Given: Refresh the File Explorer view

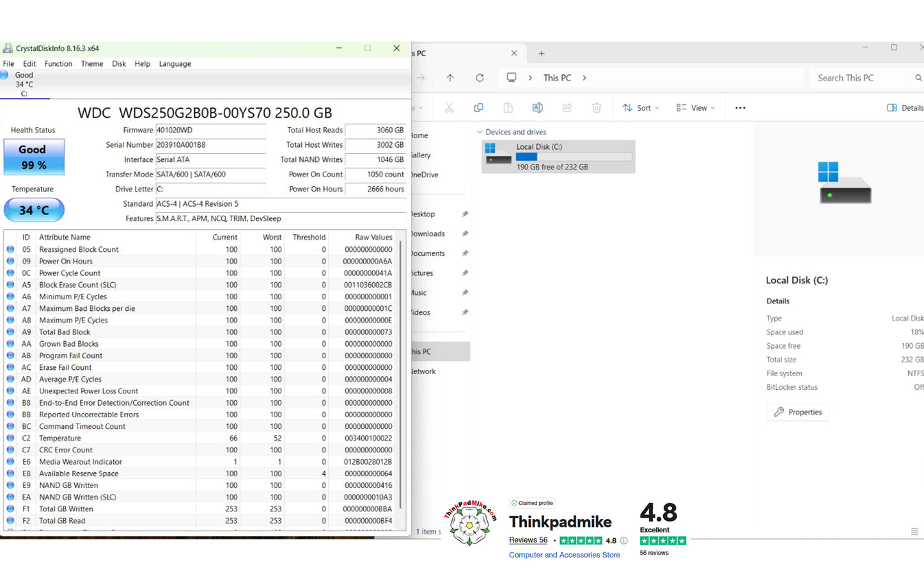Looking at the screenshot, I should pyautogui.click(x=480, y=78).
